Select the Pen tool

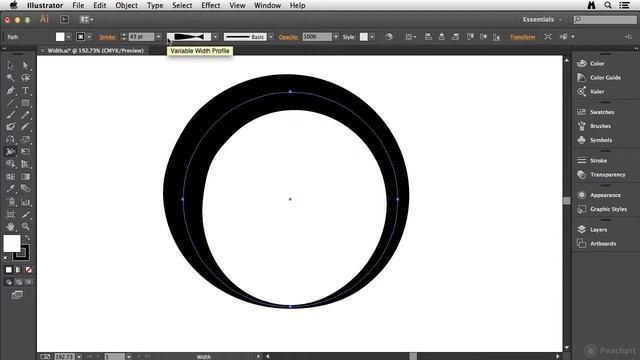pyautogui.click(x=10, y=90)
